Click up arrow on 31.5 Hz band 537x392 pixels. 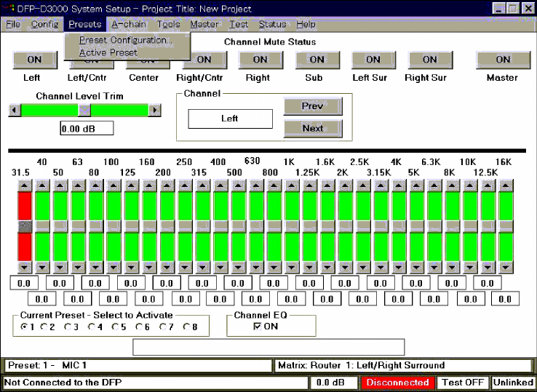[25, 185]
